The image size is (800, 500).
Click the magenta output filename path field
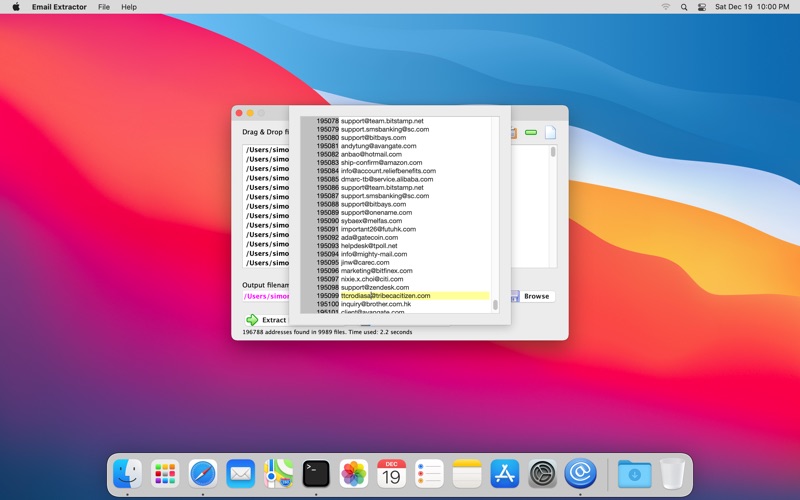click(266, 296)
